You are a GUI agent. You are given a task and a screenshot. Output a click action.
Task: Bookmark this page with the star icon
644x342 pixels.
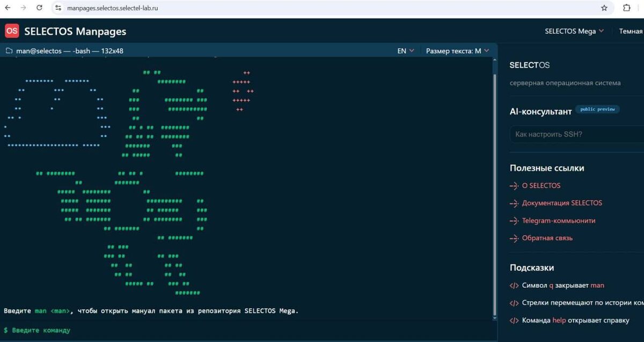(604, 8)
